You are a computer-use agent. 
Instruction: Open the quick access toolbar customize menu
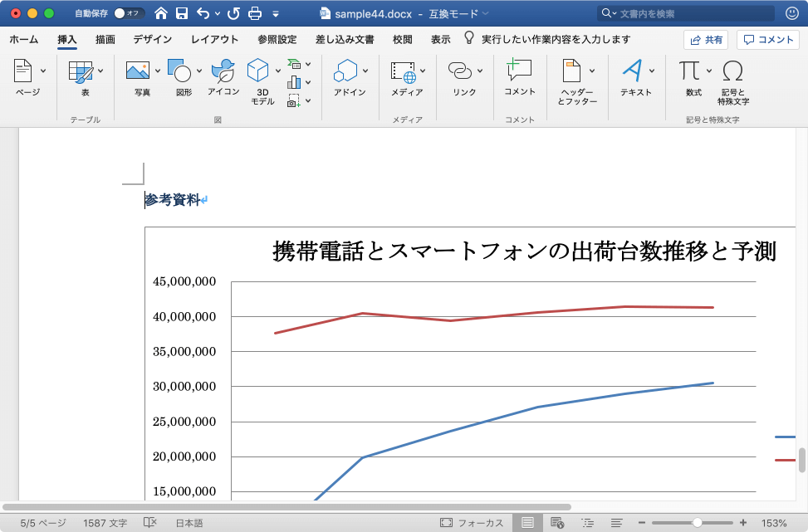[275, 14]
